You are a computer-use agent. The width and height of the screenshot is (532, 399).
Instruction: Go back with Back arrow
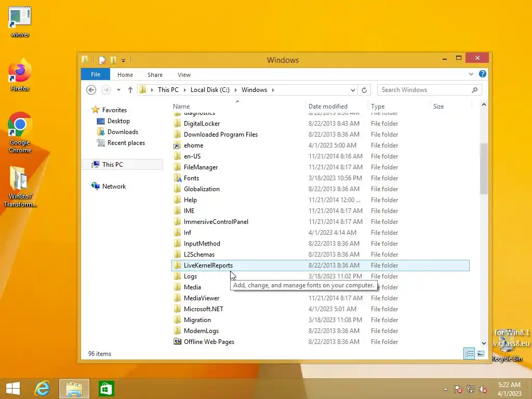(x=91, y=90)
